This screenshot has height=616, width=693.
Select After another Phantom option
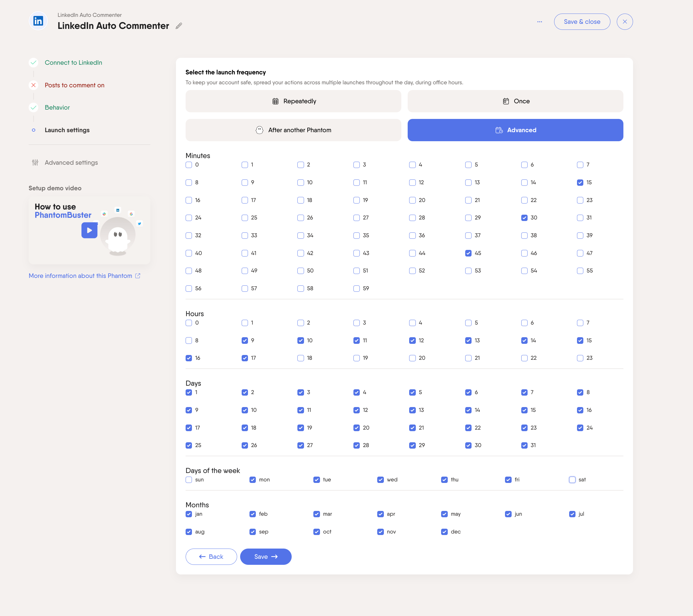293,130
